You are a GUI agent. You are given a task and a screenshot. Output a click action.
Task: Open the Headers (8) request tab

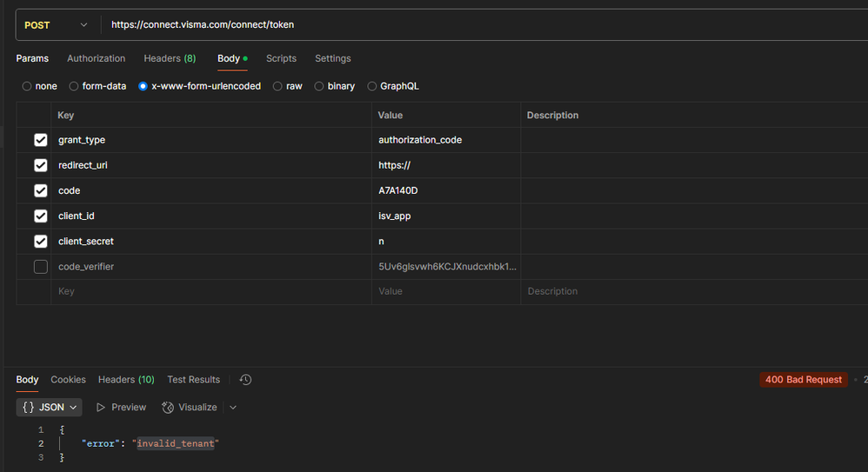click(170, 58)
